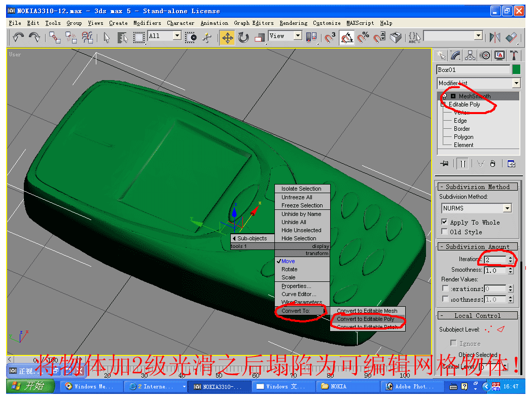Image resolution: width=532 pixels, height=399 pixels.
Task: Click the Mirror Selected Objects icon
Action: tap(494, 38)
